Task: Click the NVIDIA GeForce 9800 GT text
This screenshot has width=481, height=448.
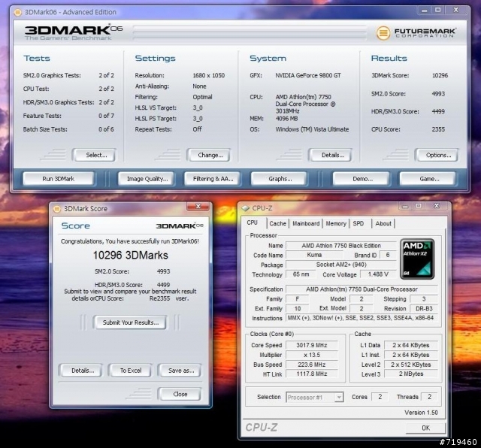Action: point(308,75)
